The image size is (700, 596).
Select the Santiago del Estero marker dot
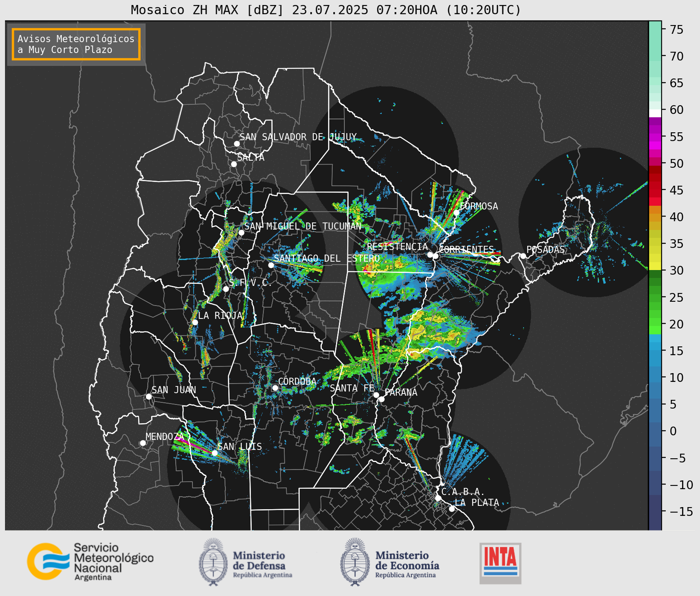pos(271,265)
